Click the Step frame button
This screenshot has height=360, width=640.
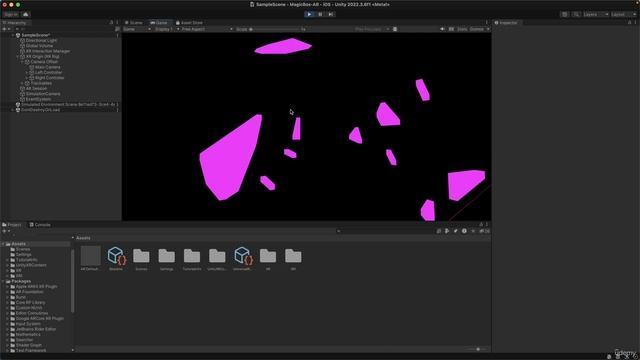pyautogui.click(x=331, y=14)
